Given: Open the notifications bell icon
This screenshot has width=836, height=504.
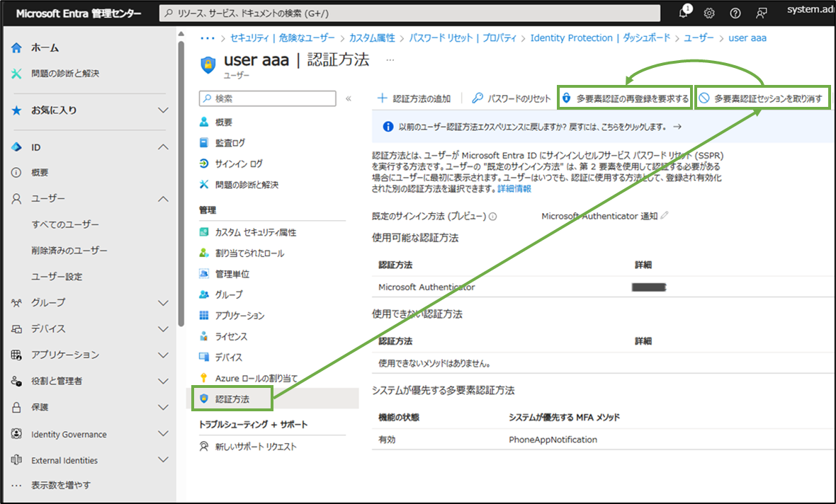Looking at the screenshot, I should [684, 13].
